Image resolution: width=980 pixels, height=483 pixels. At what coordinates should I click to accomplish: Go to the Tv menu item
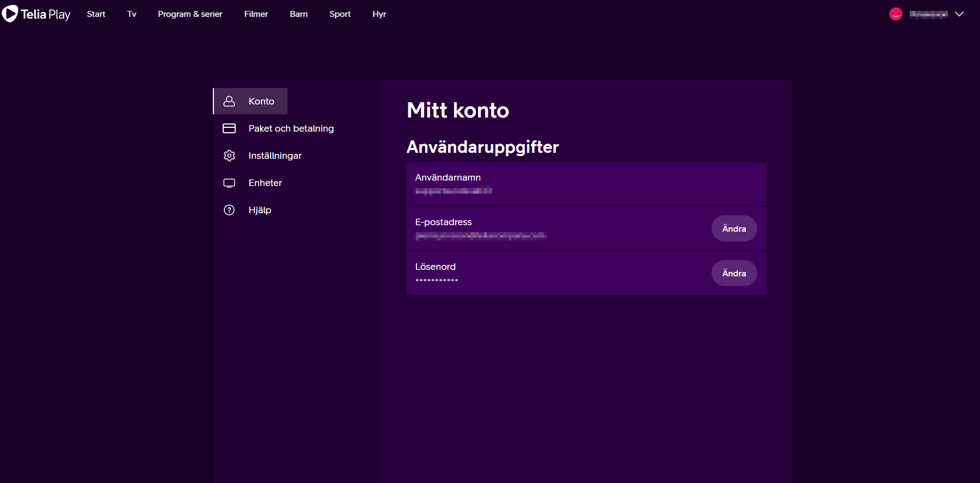pos(132,14)
